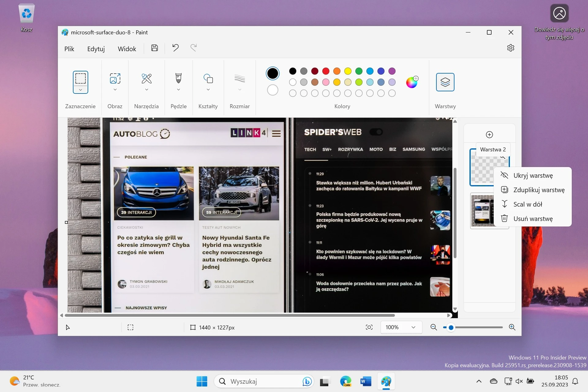
Task: Click the Windows Start button
Action: (x=202, y=381)
